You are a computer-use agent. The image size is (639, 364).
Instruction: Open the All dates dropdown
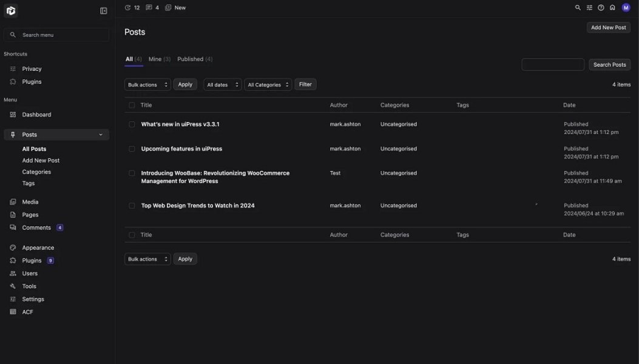[x=222, y=84]
